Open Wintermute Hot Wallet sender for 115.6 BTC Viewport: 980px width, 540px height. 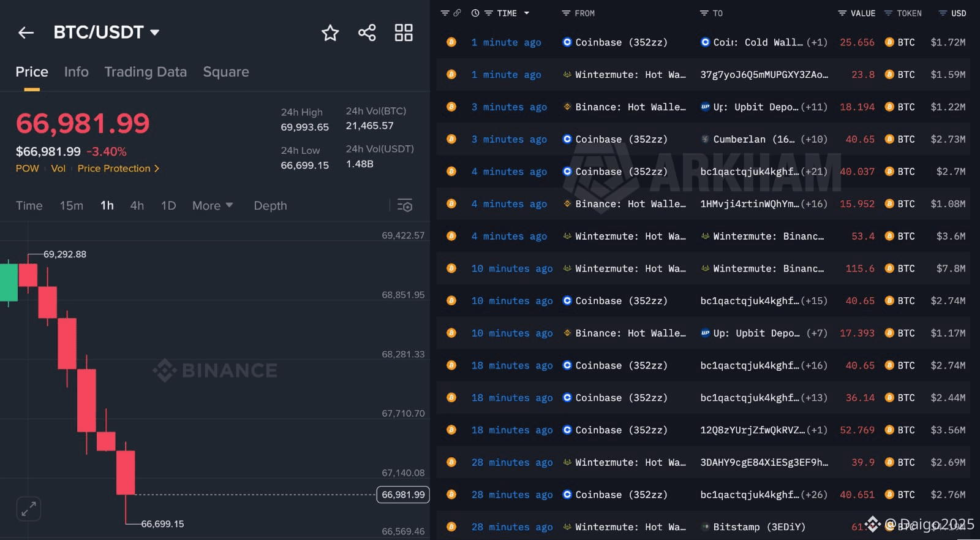624,268
